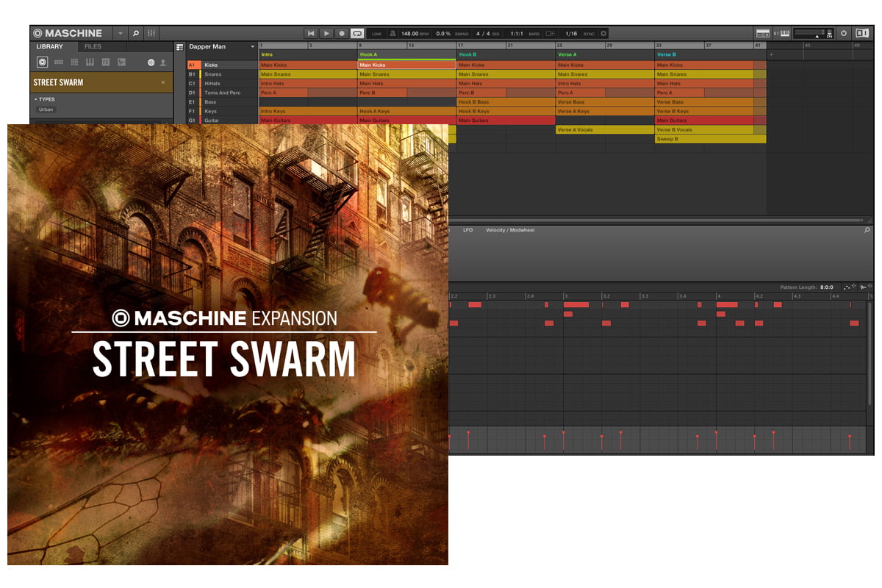
Task: Select the Intro scene header
Action: [308, 54]
